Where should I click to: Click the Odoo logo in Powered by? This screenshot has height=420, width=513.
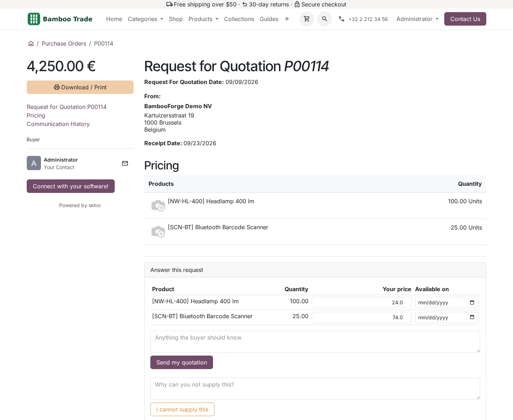(x=95, y=205)
